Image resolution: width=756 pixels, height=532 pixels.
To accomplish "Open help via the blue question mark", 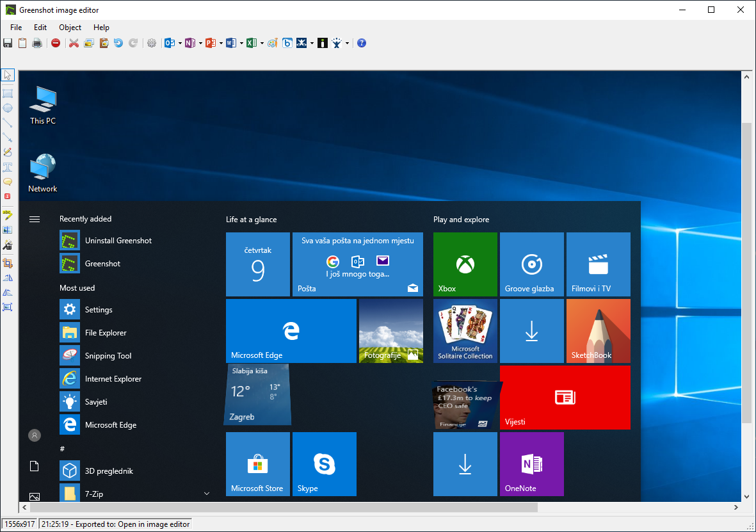I will (x=362, y=43).
